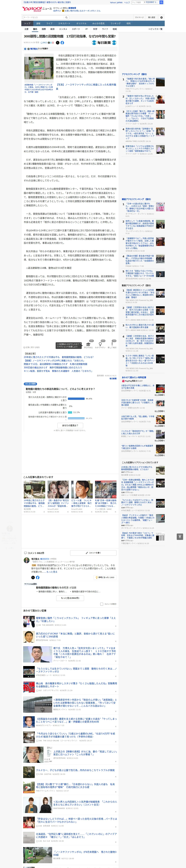Toggle the コメント非表示 checkbox

click(x=102, y=604)
